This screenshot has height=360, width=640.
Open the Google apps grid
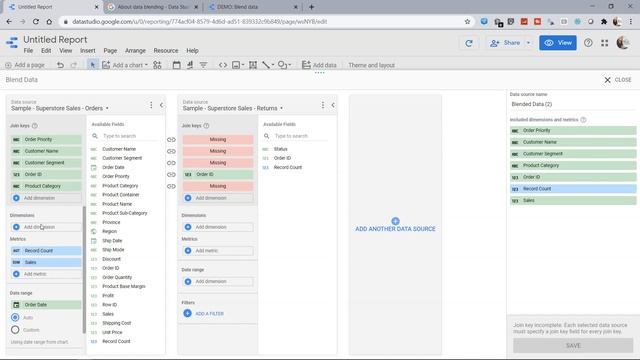click(604, 43)
